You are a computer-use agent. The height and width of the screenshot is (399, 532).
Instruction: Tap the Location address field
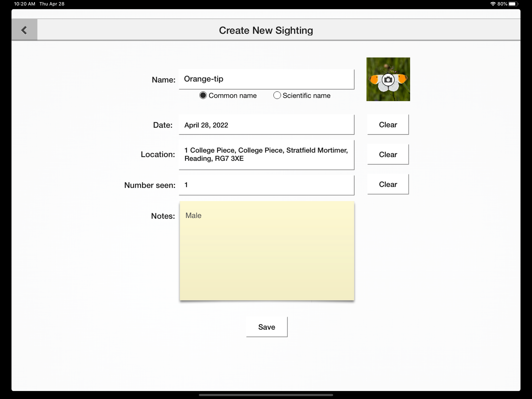pyautogui.click(x=266, y=154)
